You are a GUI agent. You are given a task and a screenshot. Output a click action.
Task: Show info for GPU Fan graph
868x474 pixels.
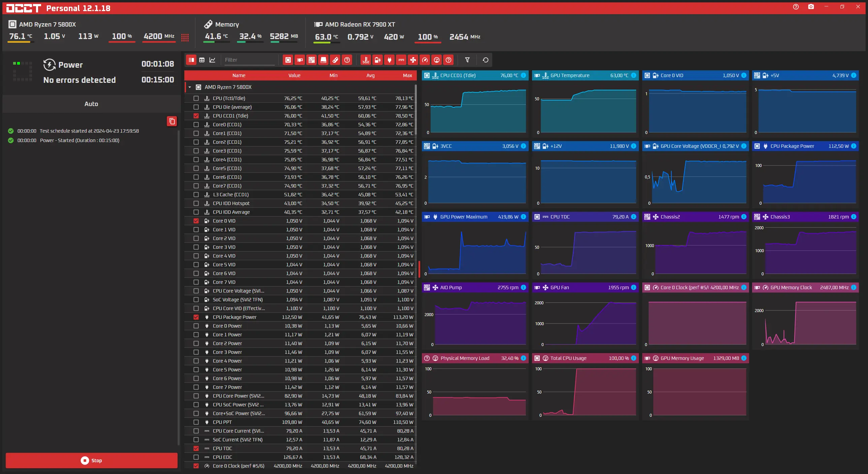pyautogui.click(x=634, y=287)
